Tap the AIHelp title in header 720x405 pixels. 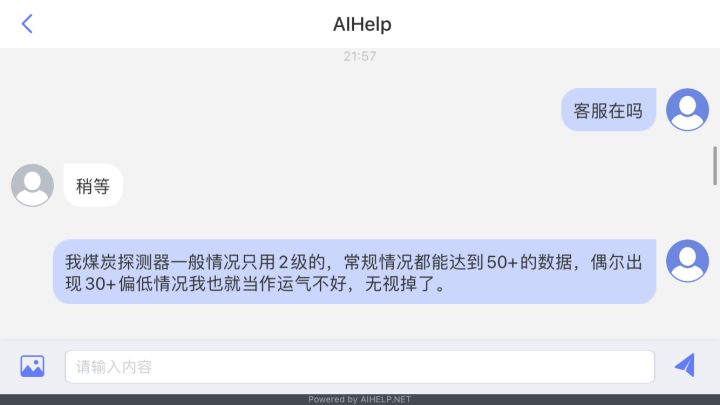point(362,24)
